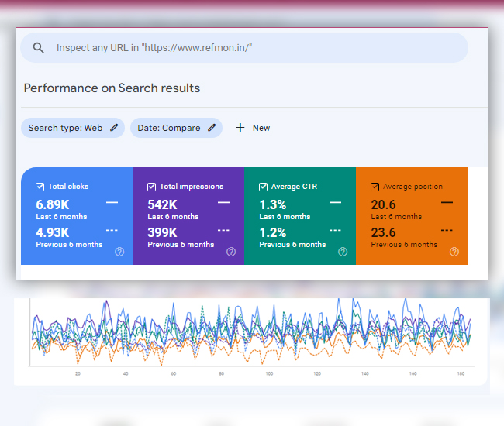Toggle the Average position checkbox
This screenshot has width=504, height=426.
[x=375, y=187]
